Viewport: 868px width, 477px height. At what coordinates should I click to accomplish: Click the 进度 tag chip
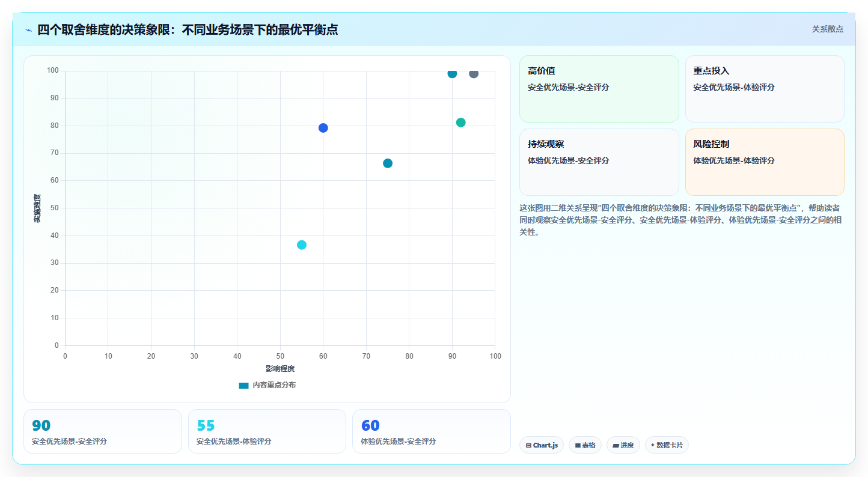pos(623,445)
